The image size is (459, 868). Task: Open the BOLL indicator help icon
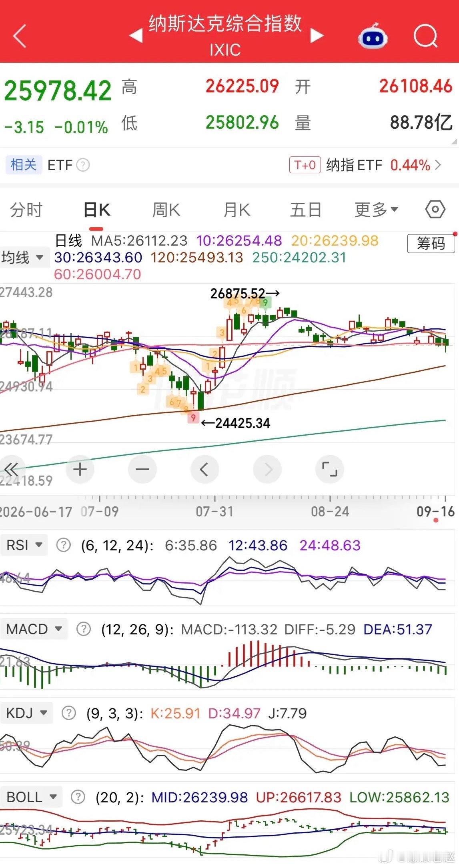coord(78,797)
